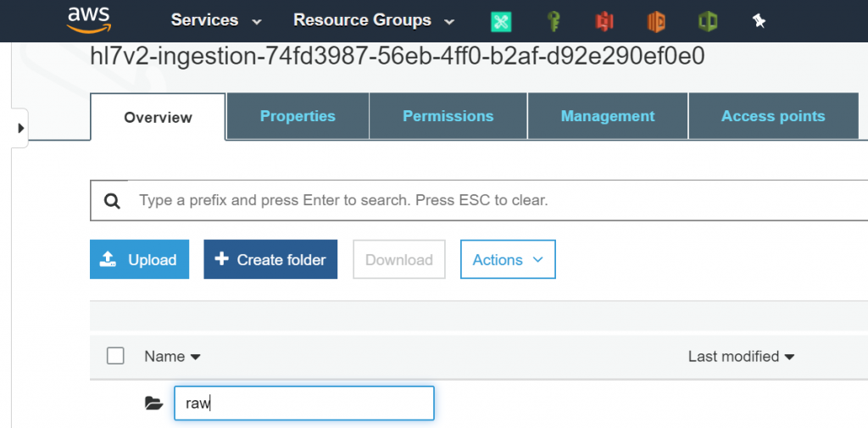Open the red pinned service shortcut
868x428 pixels.
click(x=604, y=21)
